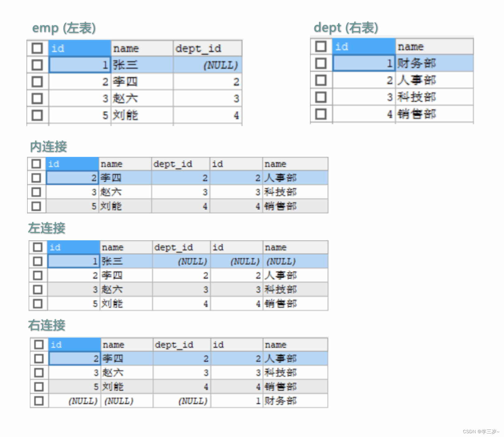The width and height of the screenshot is (504, 437).
Task: Tick the 张三 row checkbox in 左连接 table
Action: (x=38, y=261)
